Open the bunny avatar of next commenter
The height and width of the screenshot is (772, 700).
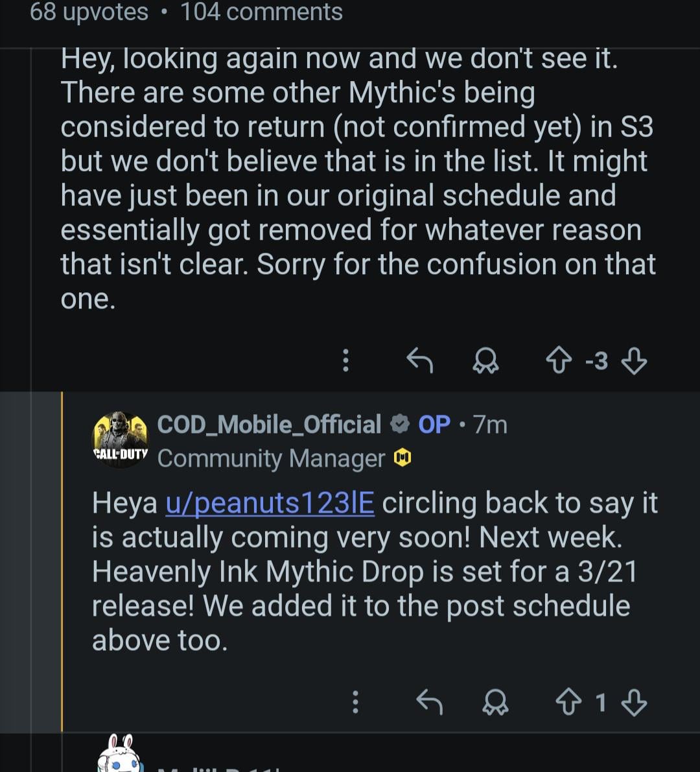click(121, 755)
